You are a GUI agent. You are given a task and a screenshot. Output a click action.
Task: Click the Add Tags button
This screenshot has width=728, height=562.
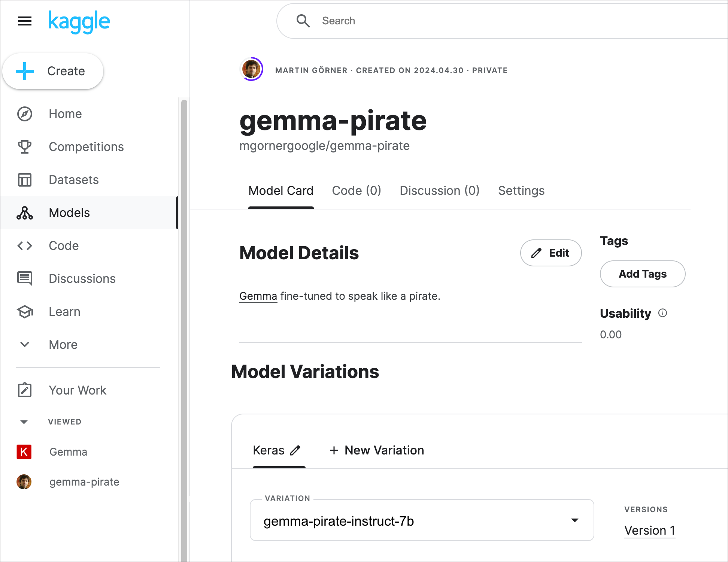[643, 274]
